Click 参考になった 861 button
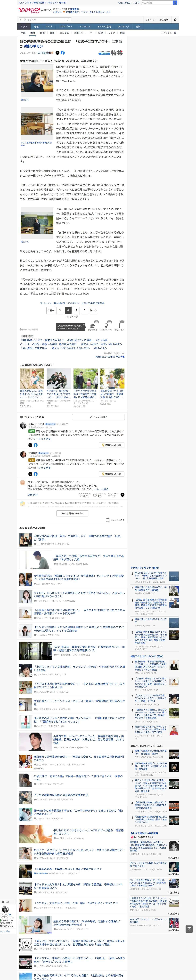Image resolution: width=196 pixels, height=980 pixels. tap(112, 445)
